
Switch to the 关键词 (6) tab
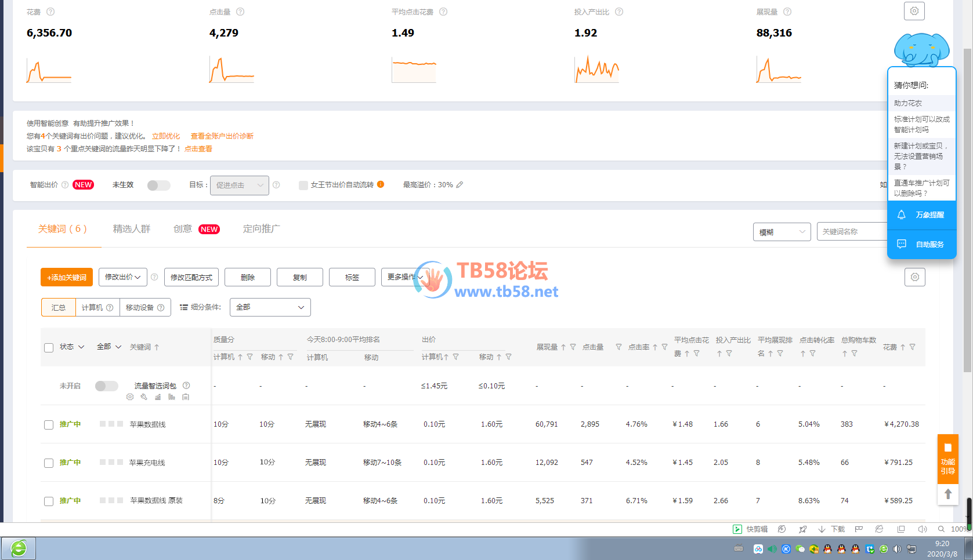pos(63,229)
